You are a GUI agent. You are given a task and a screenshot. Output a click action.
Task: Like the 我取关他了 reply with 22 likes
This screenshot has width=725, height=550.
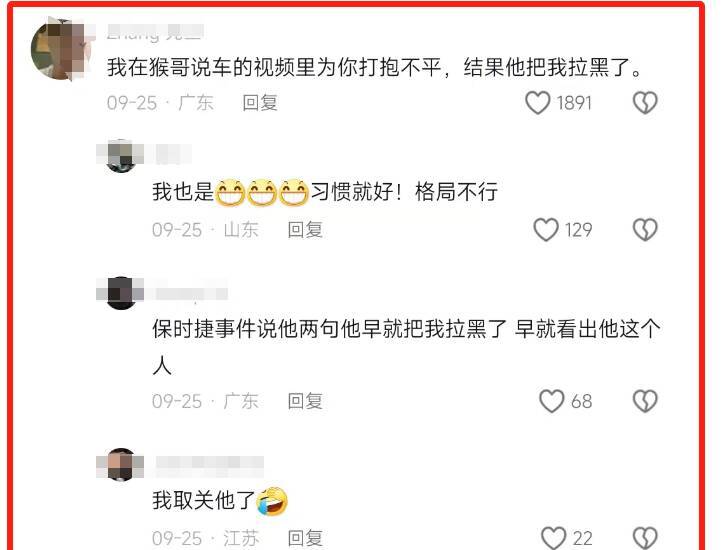(553, 538)
